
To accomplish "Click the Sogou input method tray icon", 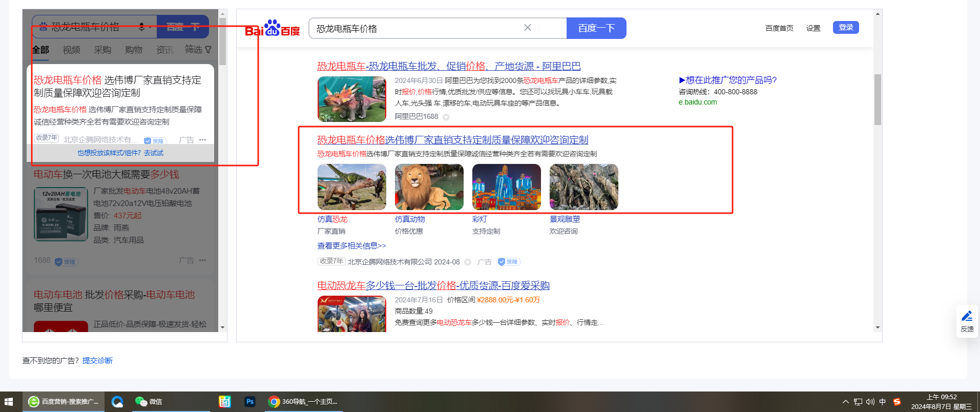I will 897,402.
